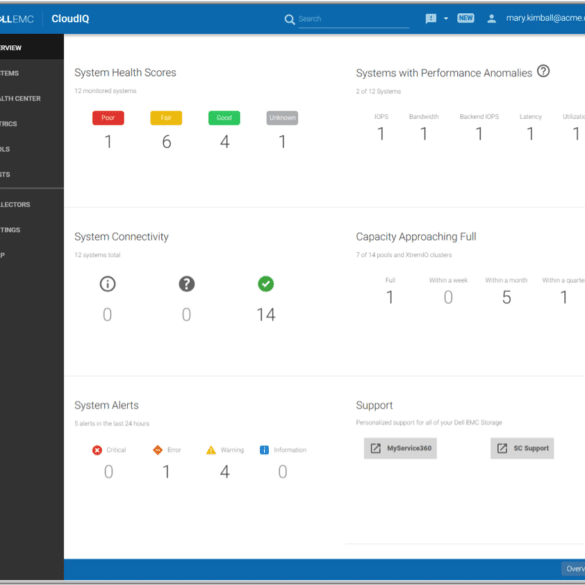Click the Information alert blue icon
Screen dimensions: 585x585
click(264, 450)
